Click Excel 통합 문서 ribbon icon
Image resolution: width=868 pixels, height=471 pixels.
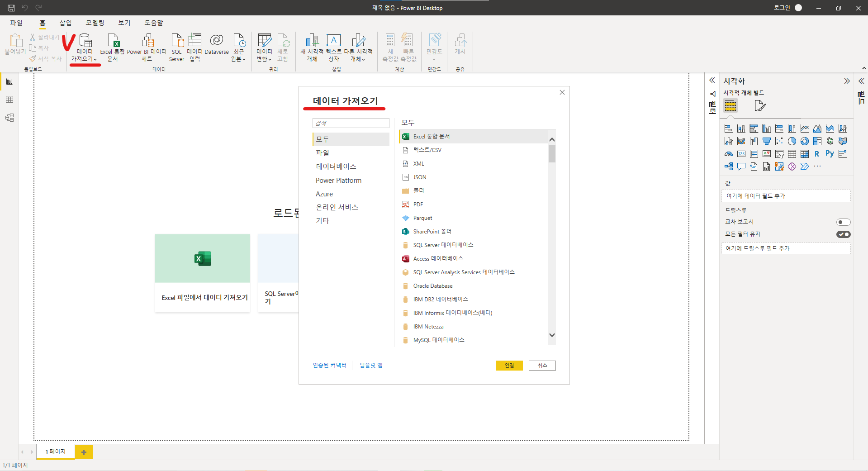[113, 48]
